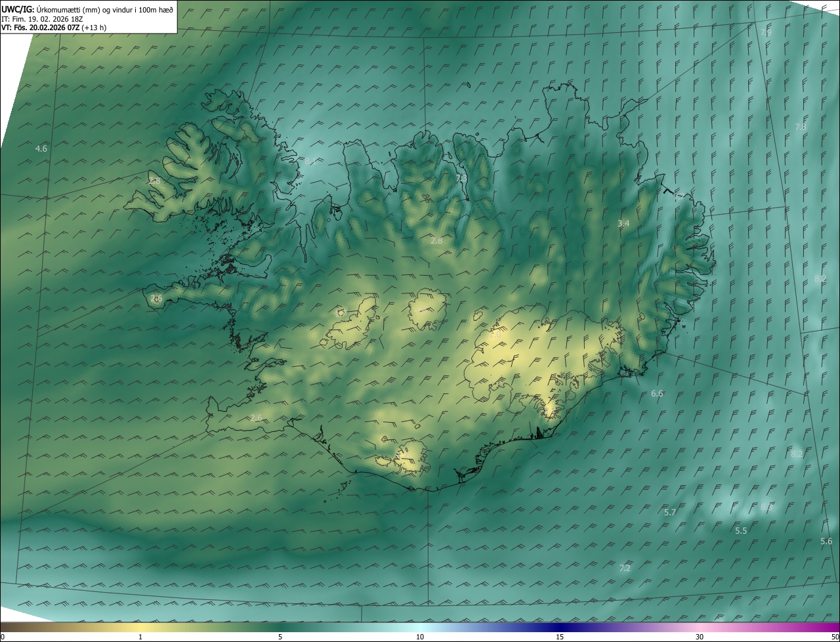Click the color scale tick labeled 30
Screen dimensions: 840x642
click(700, 637)
